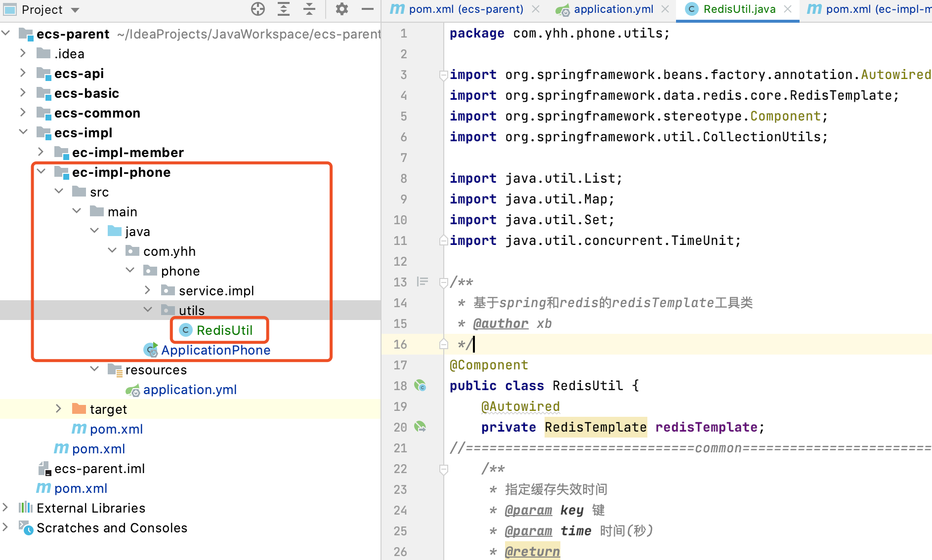Click the Spring icon of application.yml tree item
The image size is (932, 560).
[x=133, y=390]
